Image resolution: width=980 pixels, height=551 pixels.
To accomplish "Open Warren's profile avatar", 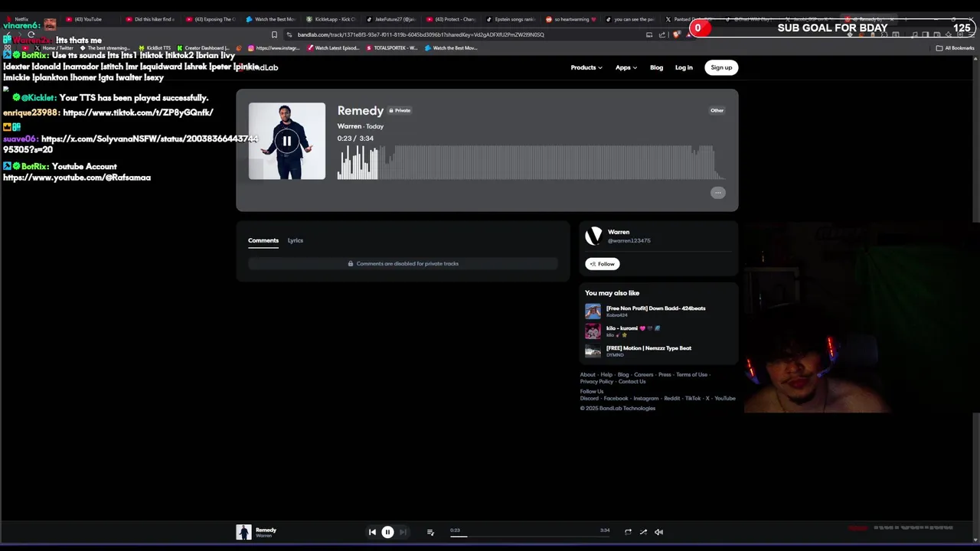I will pyautogui.click(x=593, y=236).
